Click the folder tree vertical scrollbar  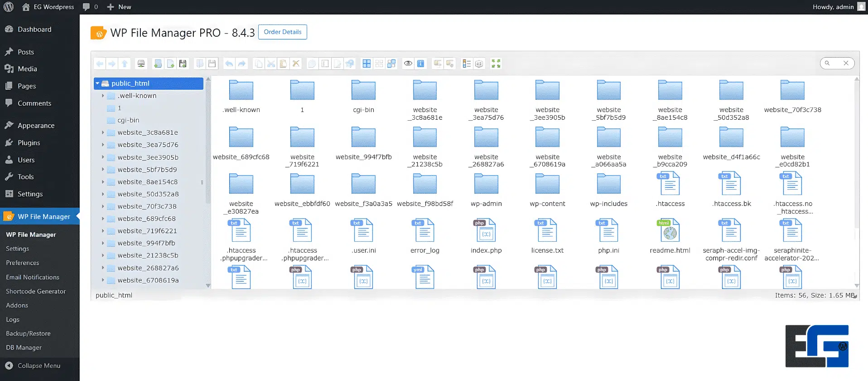[x=208, y=145]
